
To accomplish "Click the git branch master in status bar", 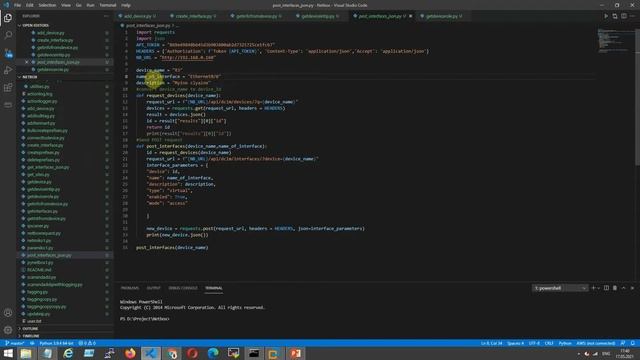I will [x=14, y=343].
